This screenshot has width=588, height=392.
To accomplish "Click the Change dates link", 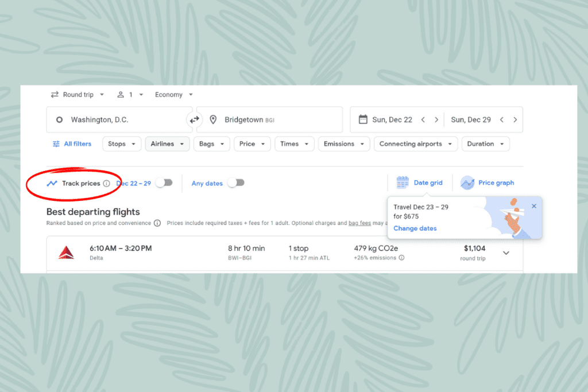I will 415,228.
